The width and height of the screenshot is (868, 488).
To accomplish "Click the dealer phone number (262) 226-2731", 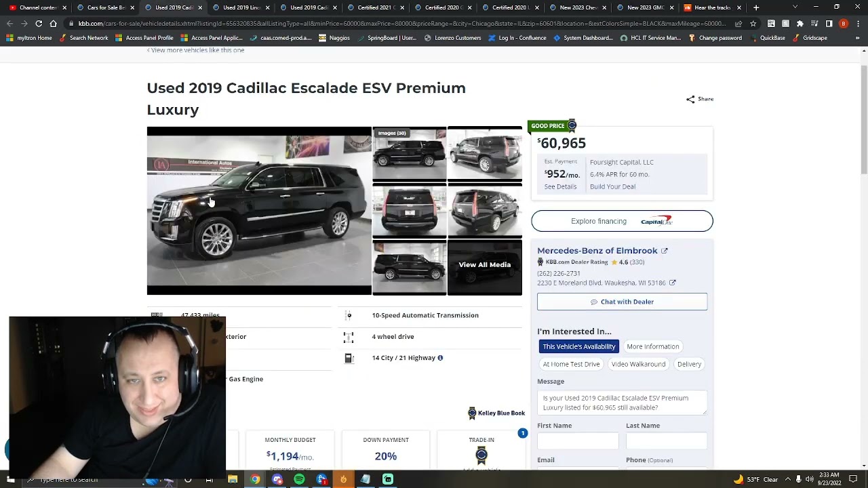I will 559,273.
